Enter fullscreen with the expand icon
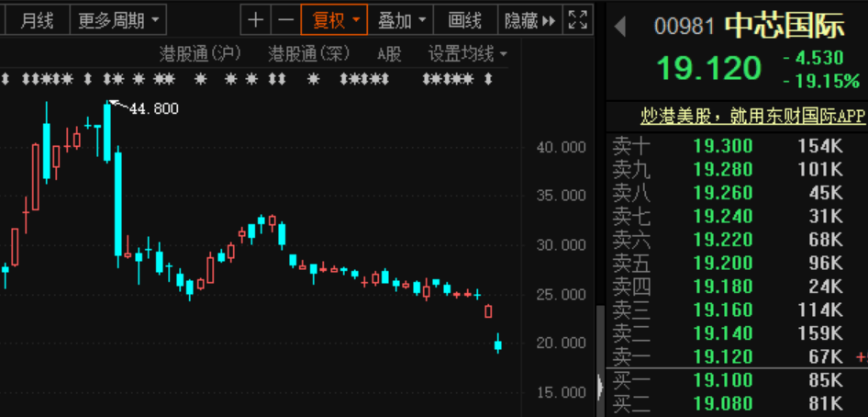 point(577,20)
